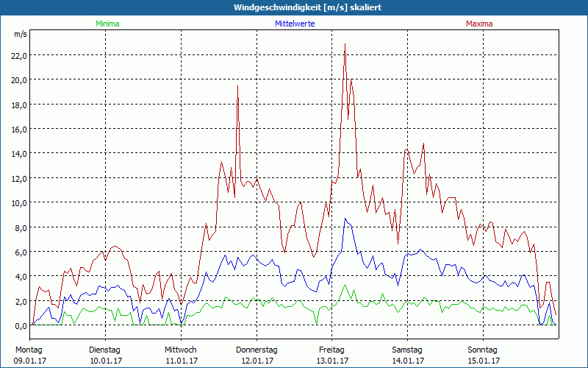Click the '6,0' y-axis value

(x=21, y=252)
